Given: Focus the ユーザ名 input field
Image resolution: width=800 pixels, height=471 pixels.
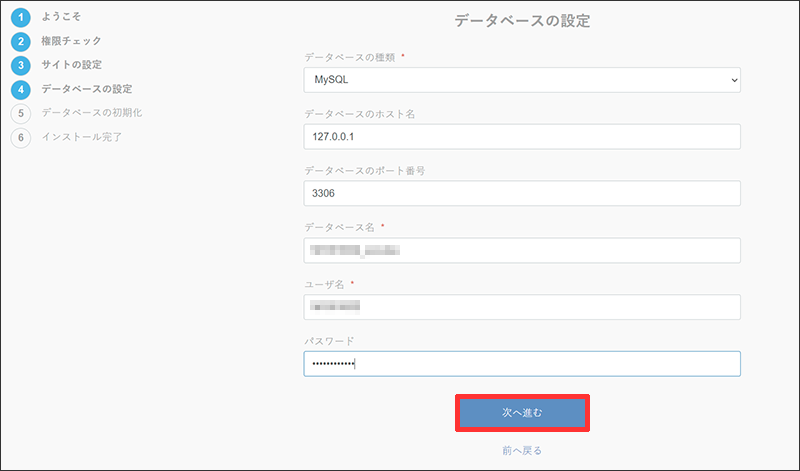Looking at the screenshot, I should 521,307.
